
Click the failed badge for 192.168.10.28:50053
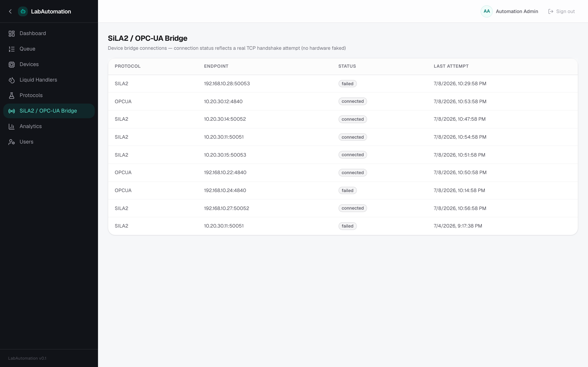347,84
